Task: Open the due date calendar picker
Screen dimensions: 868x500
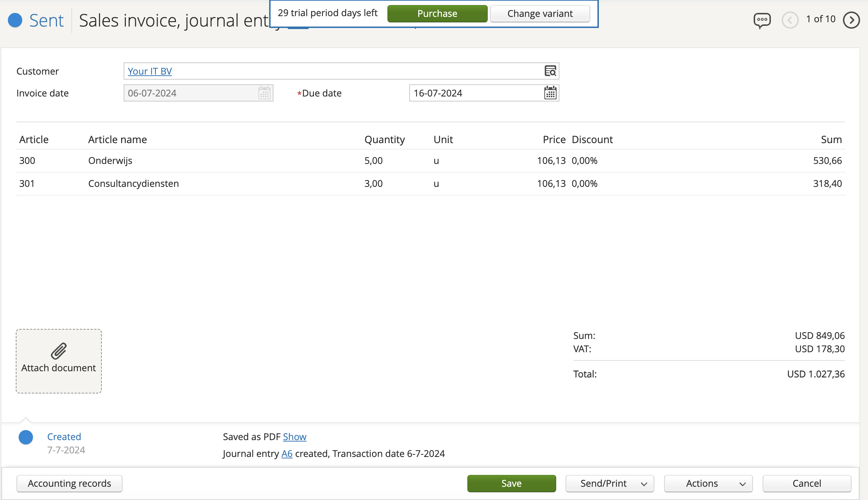Action: [x=549, y=93]
